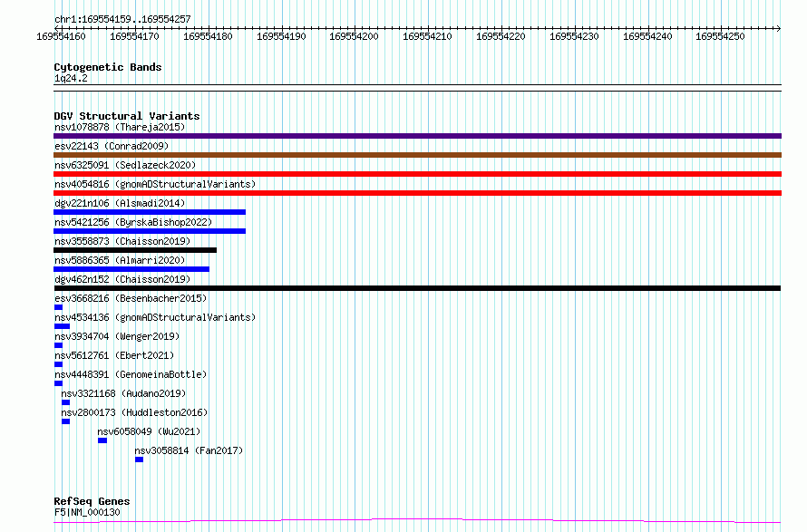Click nsv3558873 (Chaisson2019) label
This screenshot has height=532, width=807.
pyautogui.click(x=122, y=241)
